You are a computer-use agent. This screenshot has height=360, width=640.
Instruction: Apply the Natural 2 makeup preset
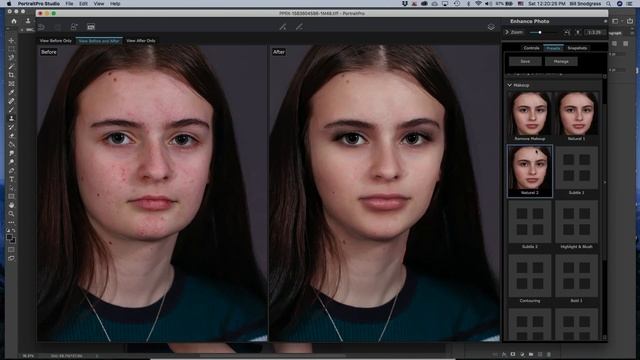click(x=530, y=171)
